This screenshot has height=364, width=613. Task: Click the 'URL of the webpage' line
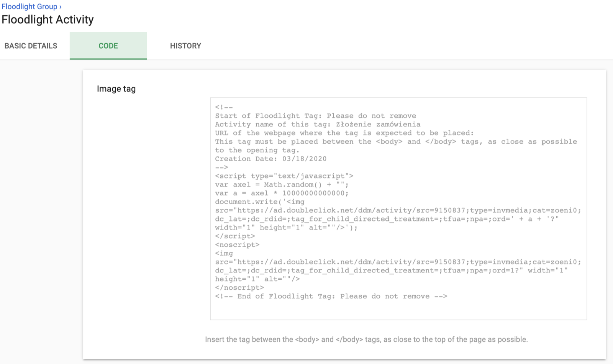(x=344, y=133)
